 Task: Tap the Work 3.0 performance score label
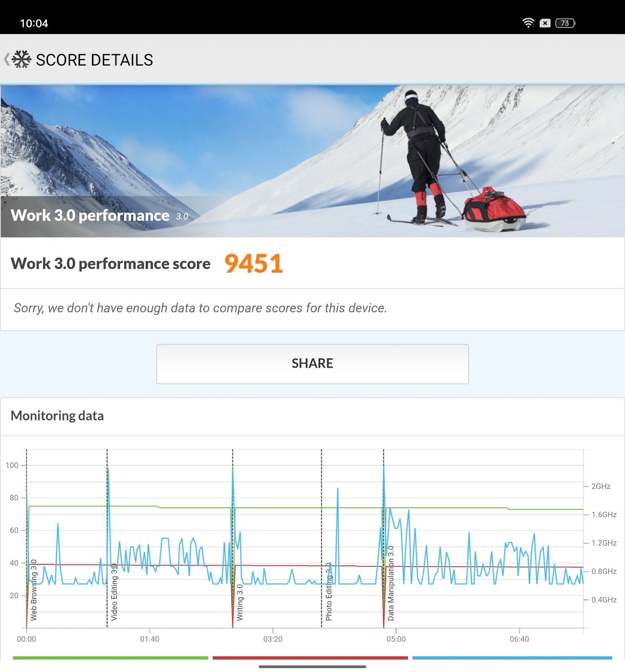coord(110,264)
